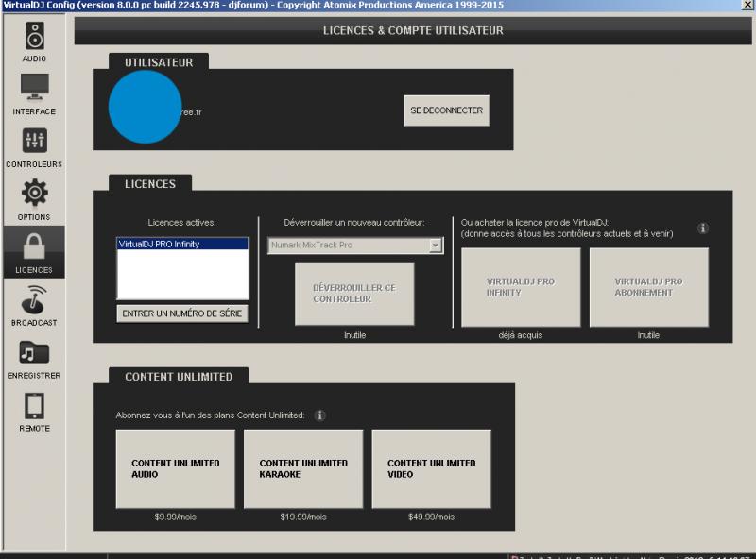756x559 pixels.
Task: Click the 'Licences actives:' label
Action: [181, 222]
